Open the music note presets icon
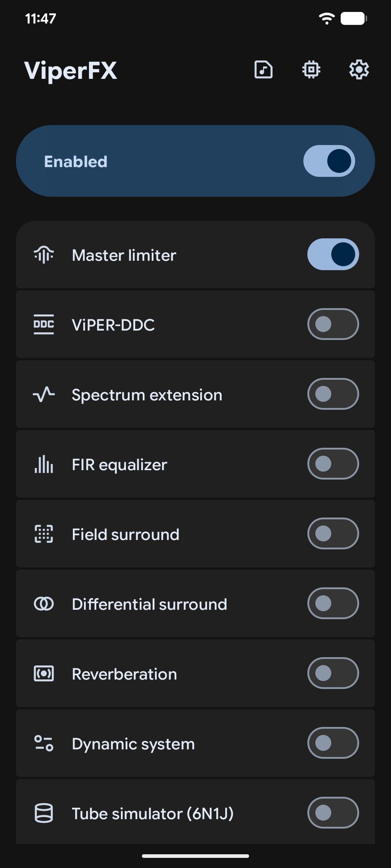The height and width of the screenshot is (868, 391). tap(263, 69)
